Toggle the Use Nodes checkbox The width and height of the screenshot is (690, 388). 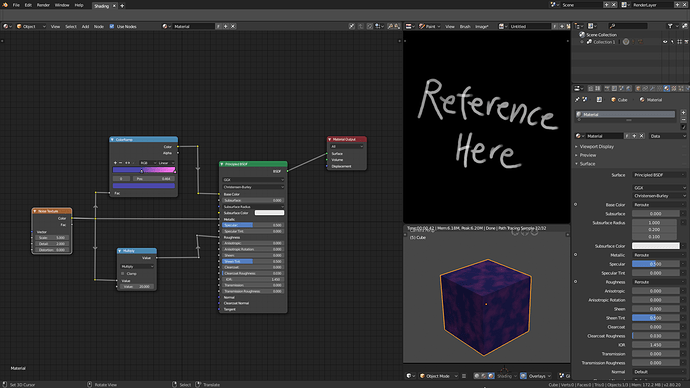click(112, 26)
